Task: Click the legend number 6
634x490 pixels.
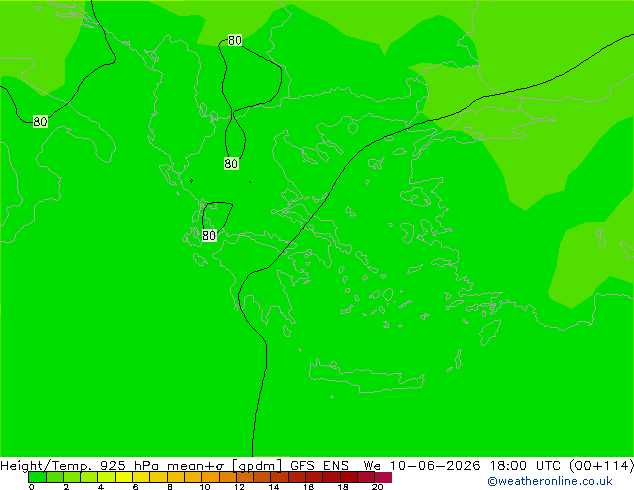Action: pos(135,487)
